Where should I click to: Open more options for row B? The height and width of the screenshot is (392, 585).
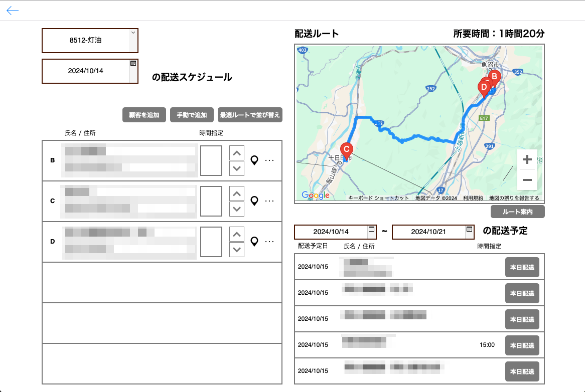point(269,160)
